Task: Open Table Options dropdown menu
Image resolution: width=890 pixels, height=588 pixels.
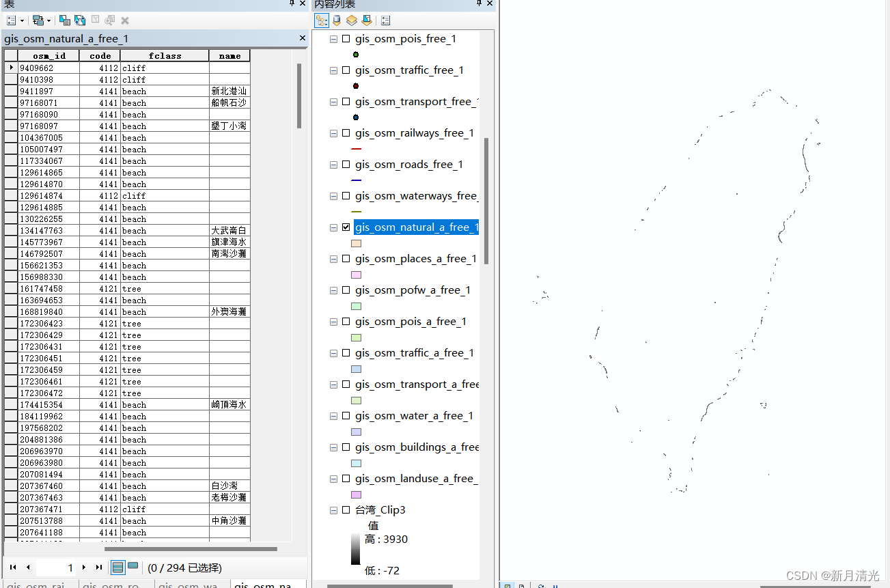Action: 14,20
